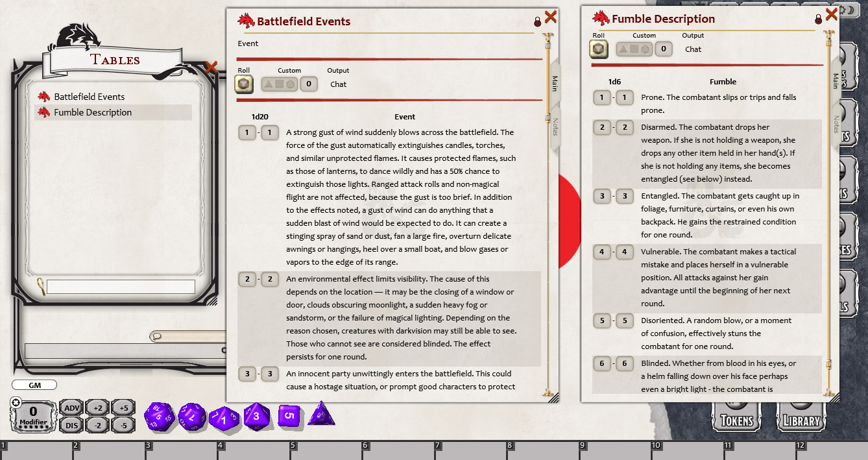Cycle the Output option in Fumble Description
The height and width of the screenshot is (460, 868).
coord(693,49)
